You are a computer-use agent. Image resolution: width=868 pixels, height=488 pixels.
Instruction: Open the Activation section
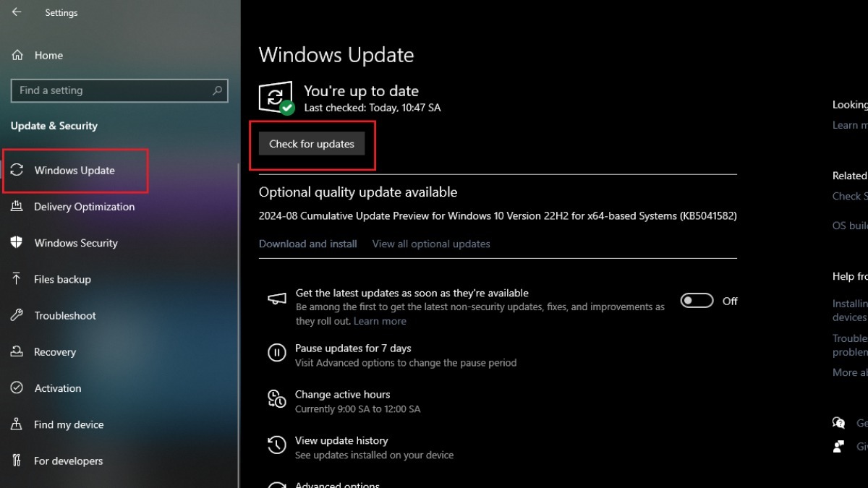(x=58, y=388)
